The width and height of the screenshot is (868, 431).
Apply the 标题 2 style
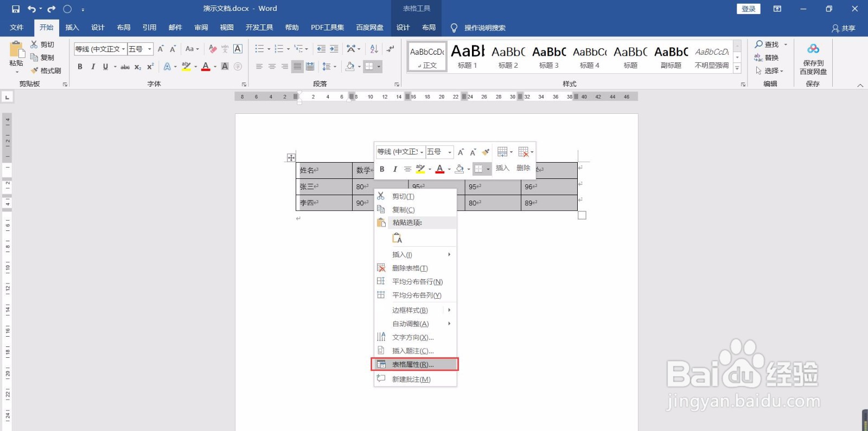point(508,56)
